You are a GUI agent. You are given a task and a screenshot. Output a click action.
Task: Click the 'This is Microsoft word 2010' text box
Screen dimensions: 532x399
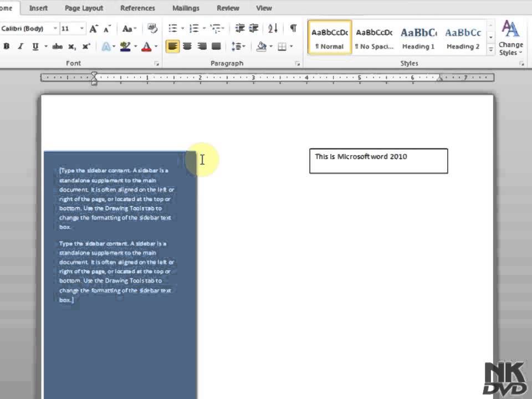click(378, 161)
